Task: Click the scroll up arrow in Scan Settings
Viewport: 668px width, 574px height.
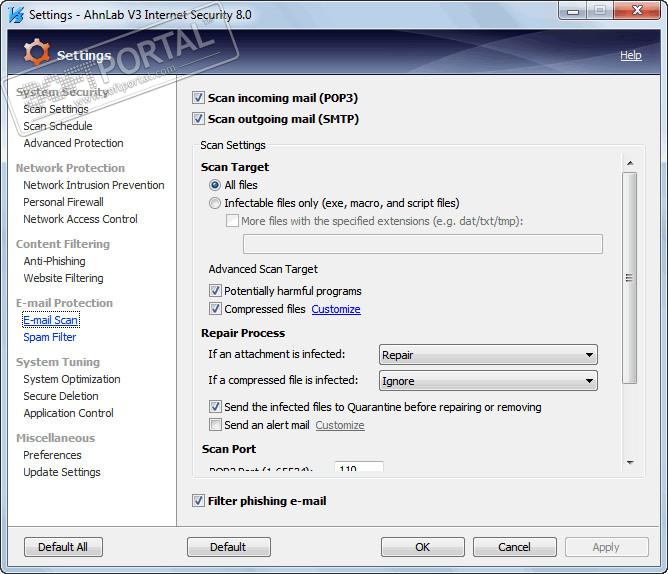Action: (x=630, y=163)
